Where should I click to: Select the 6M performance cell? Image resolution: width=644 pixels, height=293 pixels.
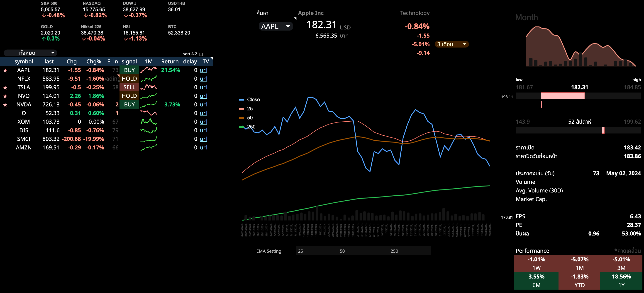point(536,281)
